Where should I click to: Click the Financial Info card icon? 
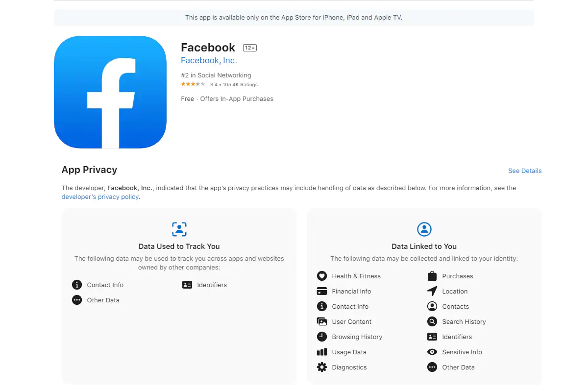(322, 291)
